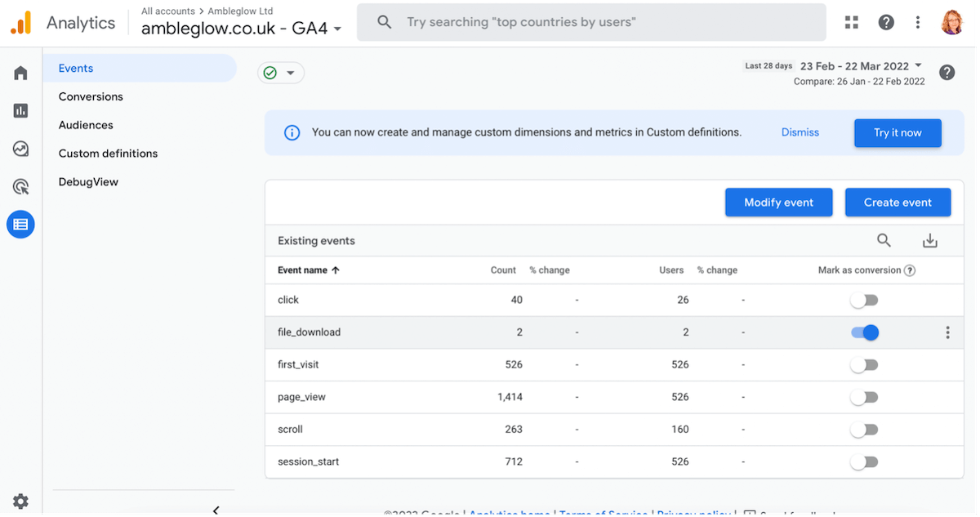The image size is (980, 517).
Task: Open the Reports bar chart icon
Action: [20, 111]
